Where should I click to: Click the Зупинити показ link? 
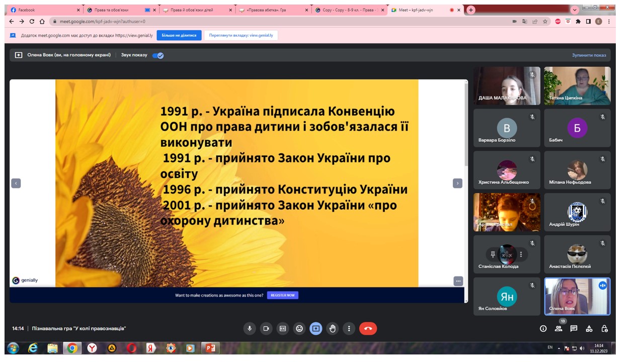click(x=589, y=55)
